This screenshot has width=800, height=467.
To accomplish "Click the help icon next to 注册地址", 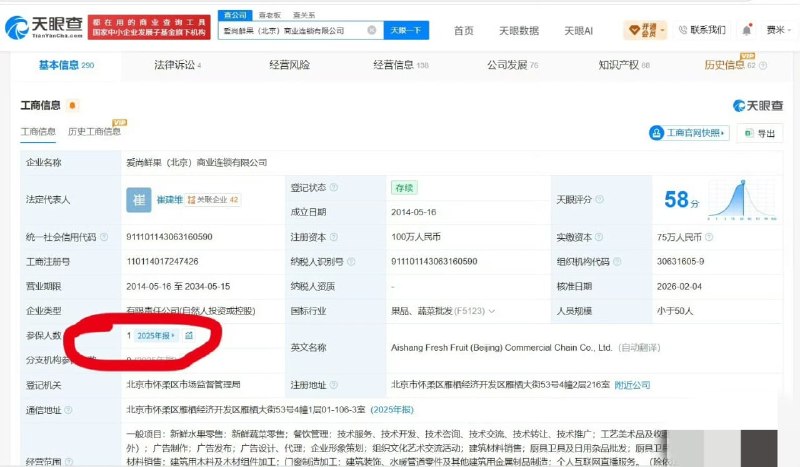I will click(x=334, y=385).
